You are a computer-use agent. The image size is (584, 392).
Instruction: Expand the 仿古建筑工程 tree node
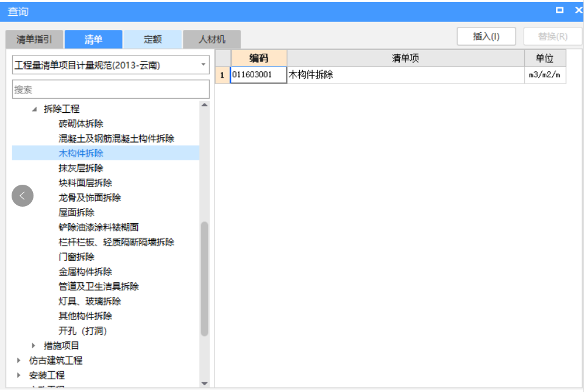tap(17, 360)
